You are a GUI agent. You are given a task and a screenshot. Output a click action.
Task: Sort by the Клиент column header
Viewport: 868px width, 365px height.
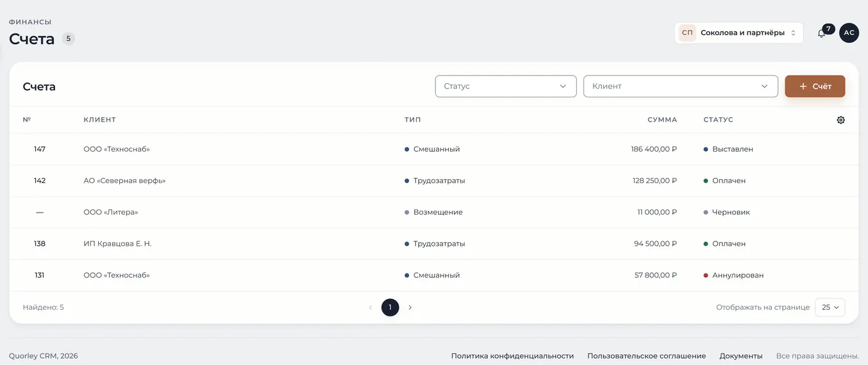(x=99, y=120)
